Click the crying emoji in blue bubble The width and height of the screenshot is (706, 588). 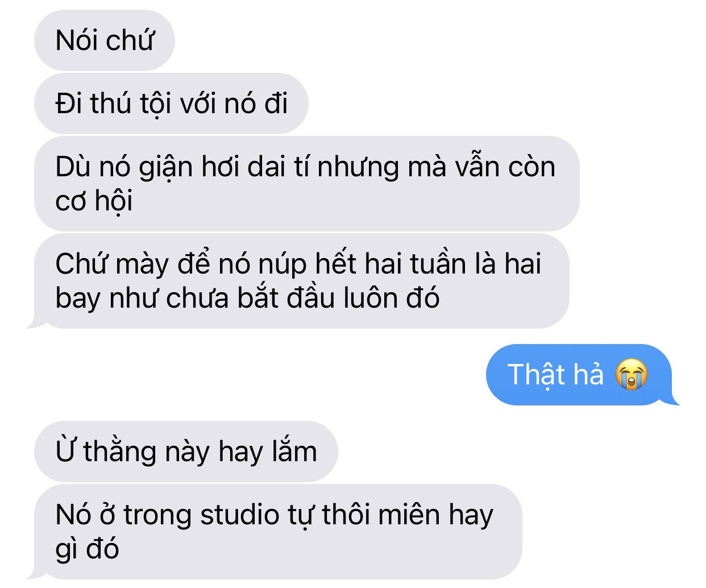pos(632,375)
